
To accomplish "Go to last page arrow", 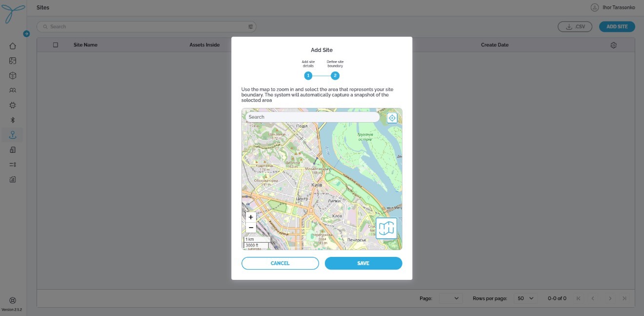I will (624, 298).
